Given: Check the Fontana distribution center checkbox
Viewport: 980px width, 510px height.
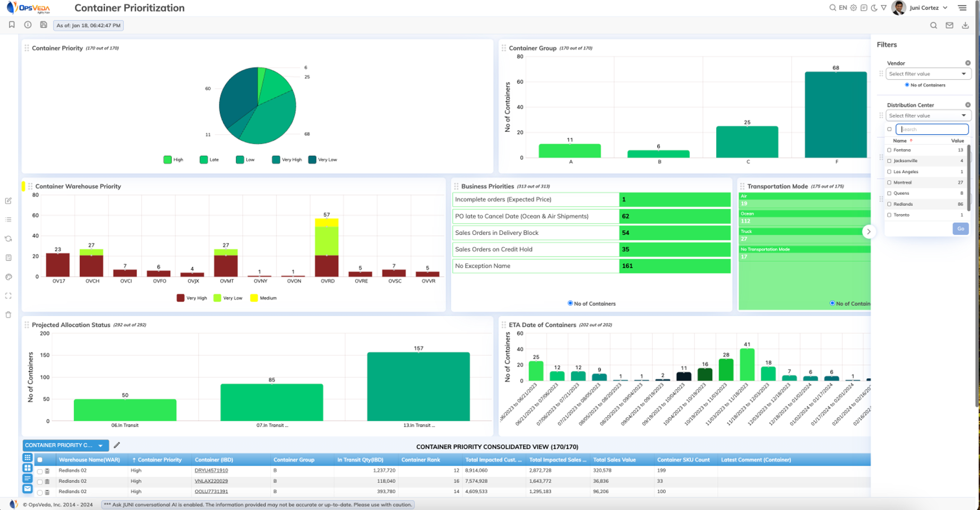Looking at the screenshot, I should tap(890, 150).
